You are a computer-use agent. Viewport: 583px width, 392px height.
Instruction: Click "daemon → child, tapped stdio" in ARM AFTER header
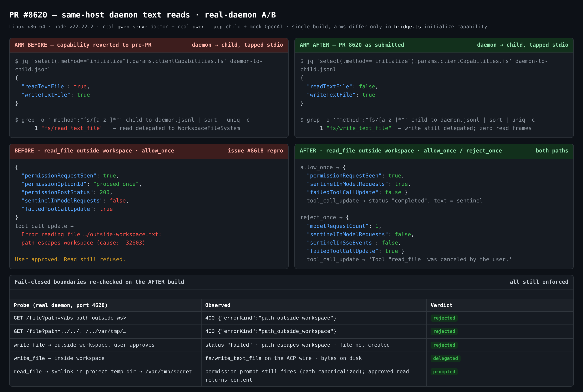tap(523, 45)
